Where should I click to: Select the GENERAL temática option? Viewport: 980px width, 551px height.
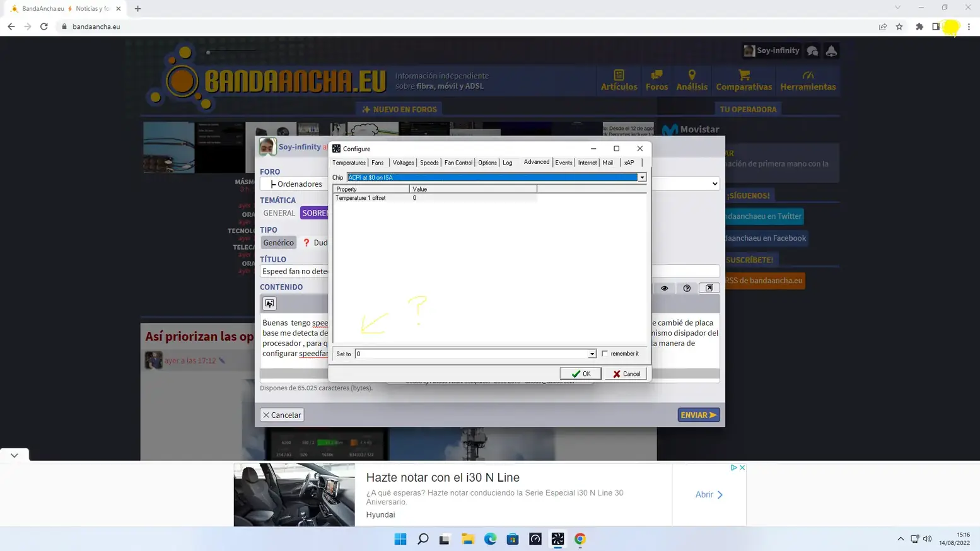pos(279,213)
